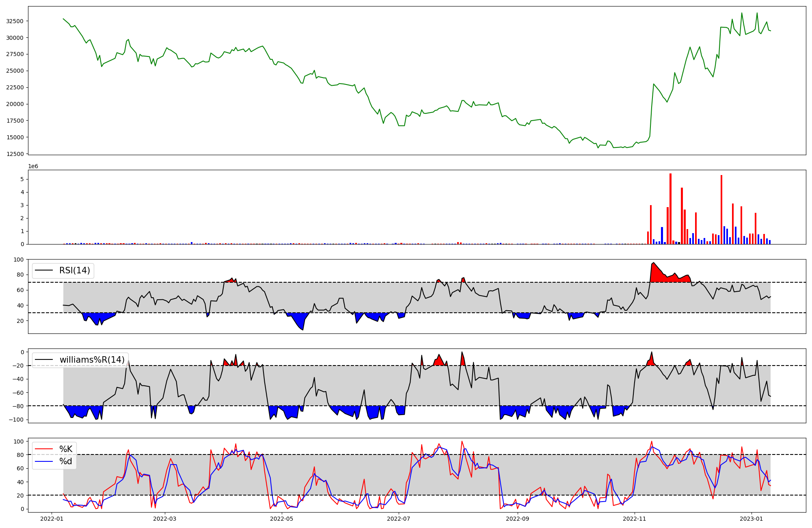Screen dimensions: 812x528
Task: Select the 2023-01 x-axis date tick
Action: point(752,519)
